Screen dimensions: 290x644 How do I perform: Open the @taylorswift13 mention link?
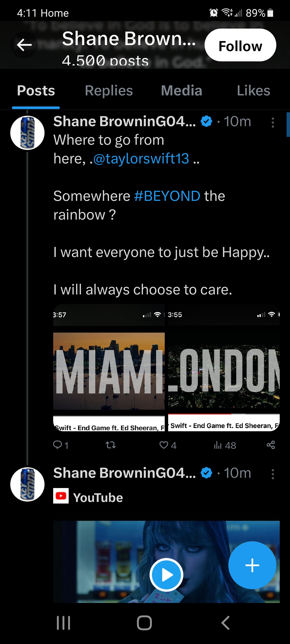[x=141, y=159]
